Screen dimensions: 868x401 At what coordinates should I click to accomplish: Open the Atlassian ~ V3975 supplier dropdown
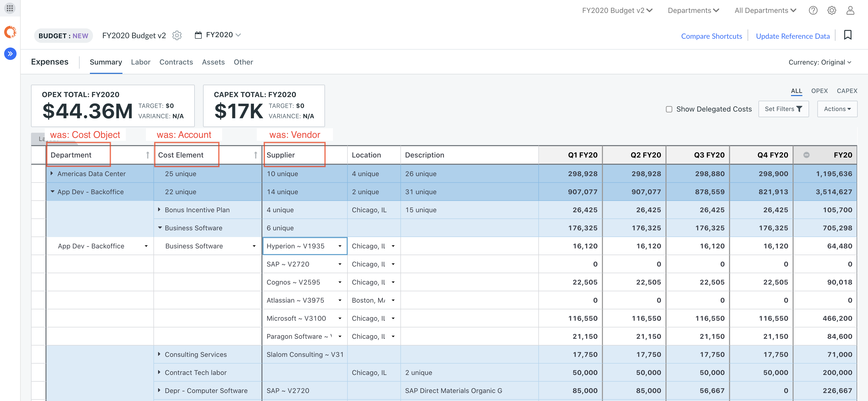click(x=340, y=300)
